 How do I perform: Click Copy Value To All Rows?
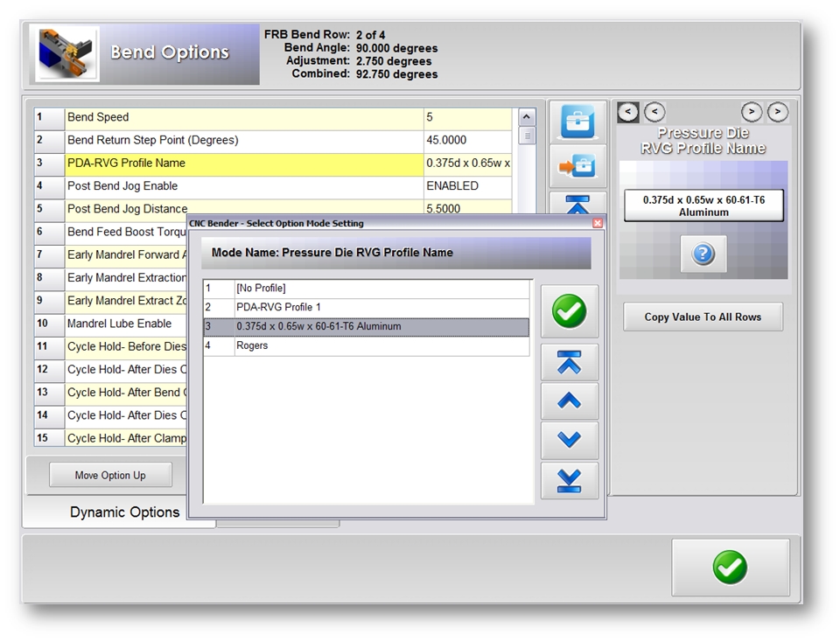pos(703,317)
